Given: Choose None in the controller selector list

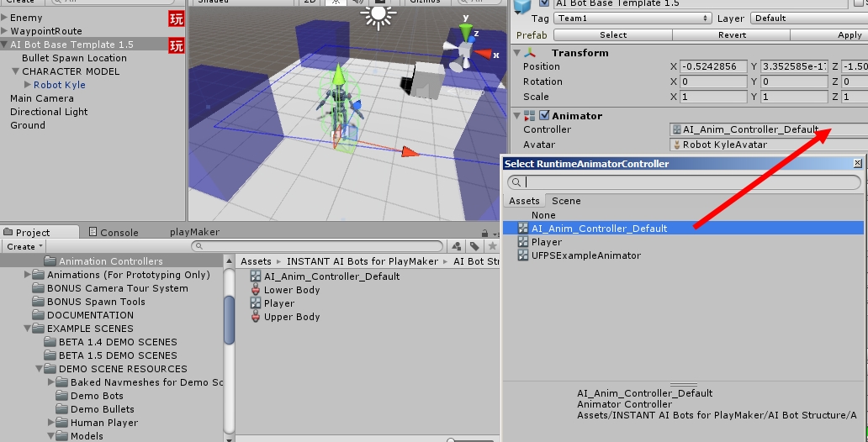Looking at the screenshot, I should click(x=683, y=215).
